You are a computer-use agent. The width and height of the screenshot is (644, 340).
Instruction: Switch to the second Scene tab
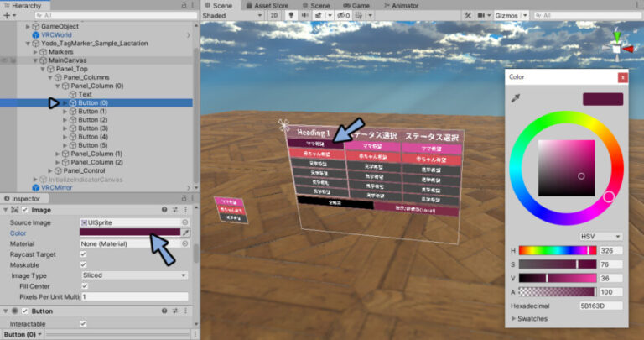point(316,5)
